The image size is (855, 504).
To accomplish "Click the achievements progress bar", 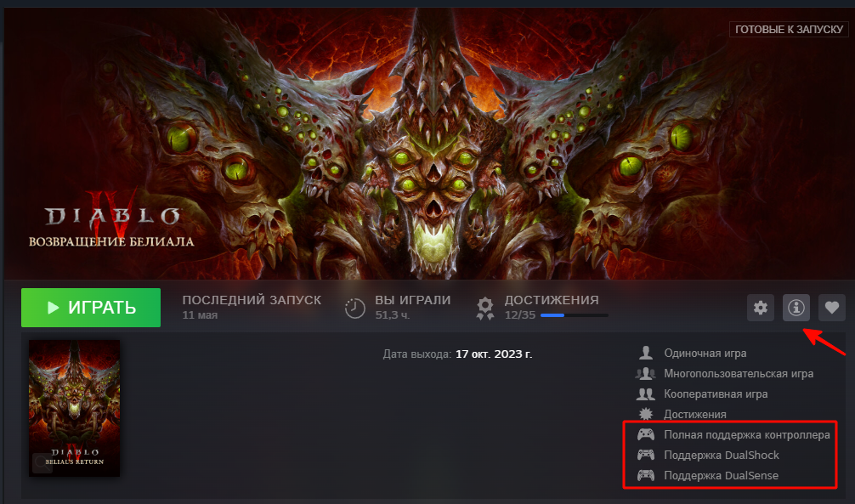I will coord(575,315).
